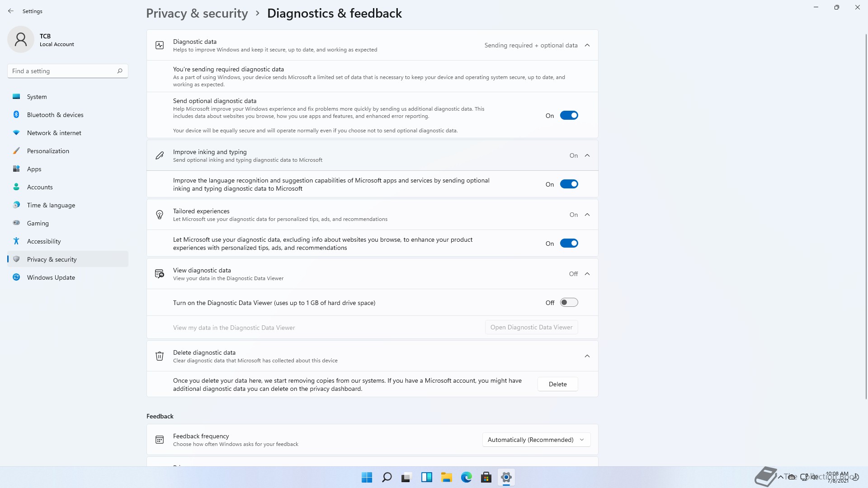Click the taskbar clock showing 10:08 AM

click(837, 477)
